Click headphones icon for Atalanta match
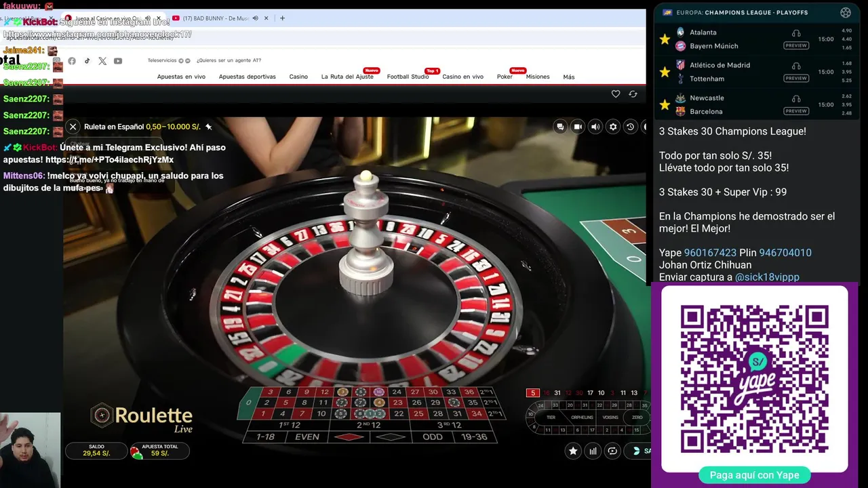The width and height of the screenshot is (868, 488). [796, 33]
